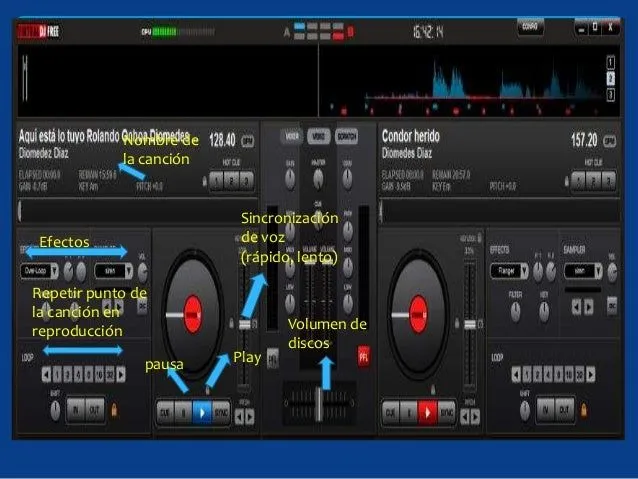Pause the right deck track Condor herido
Screen dimensions: 638x479
point(409,413)
